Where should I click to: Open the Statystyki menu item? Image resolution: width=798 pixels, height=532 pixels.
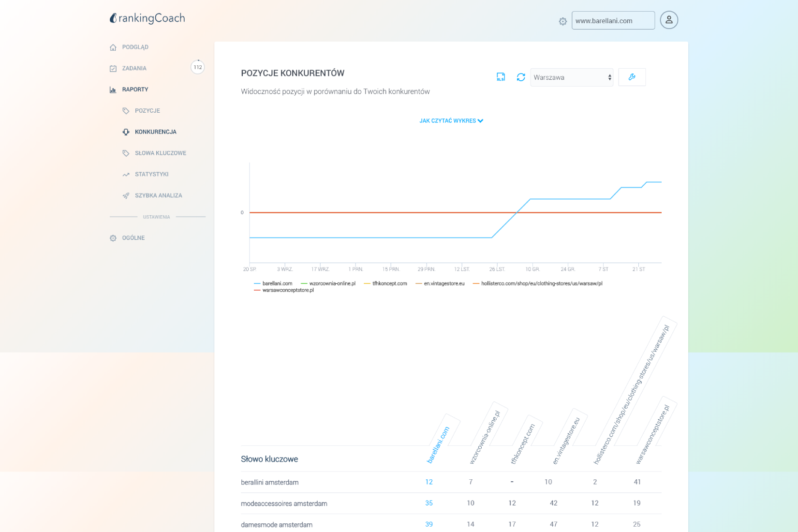coord(151,174)
